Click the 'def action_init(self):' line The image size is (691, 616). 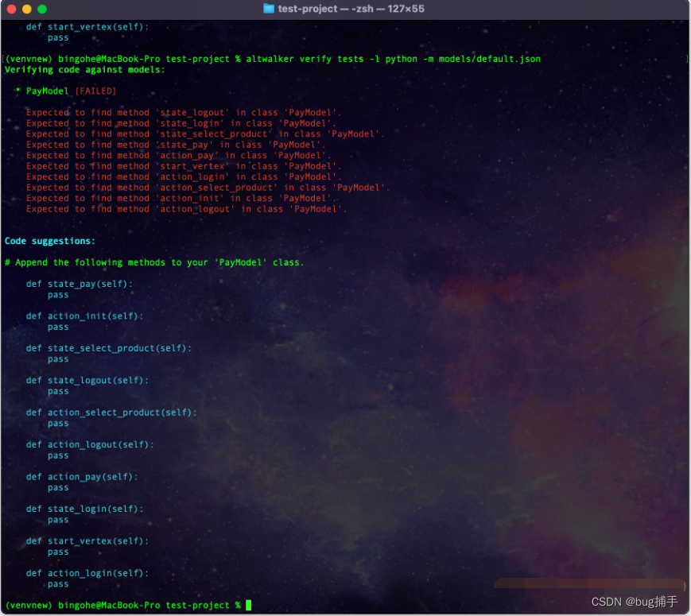click(84, 316)
